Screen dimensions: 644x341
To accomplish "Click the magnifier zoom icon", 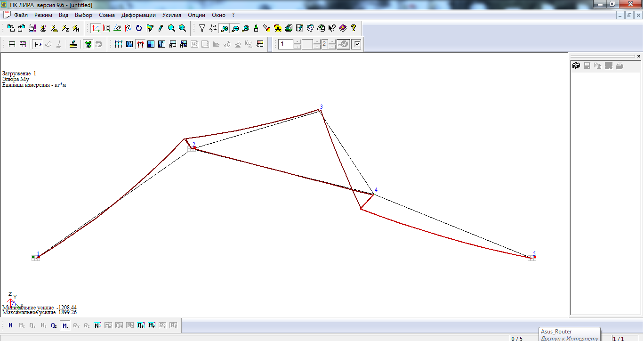I will [x=171, y=28].
